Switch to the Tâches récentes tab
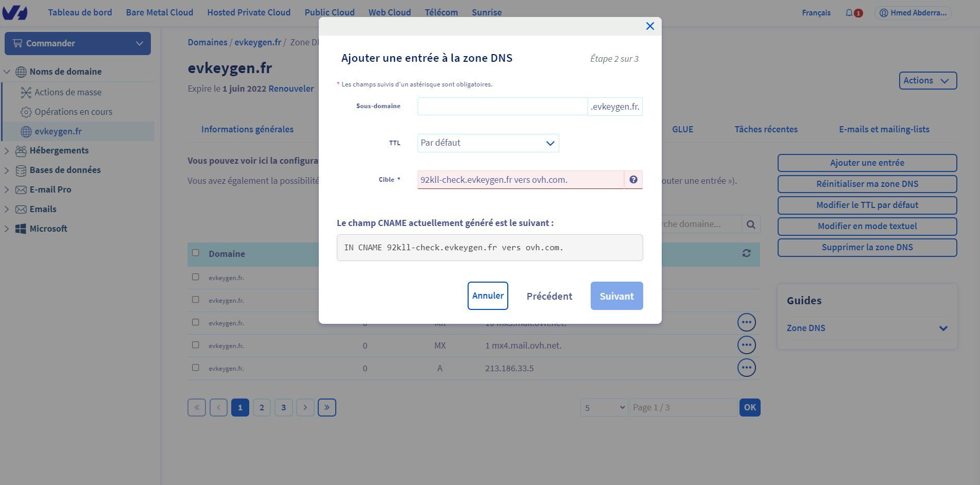The width and height of the screenshot is (980, 485). pyautogui.click(x=765, y=129)
